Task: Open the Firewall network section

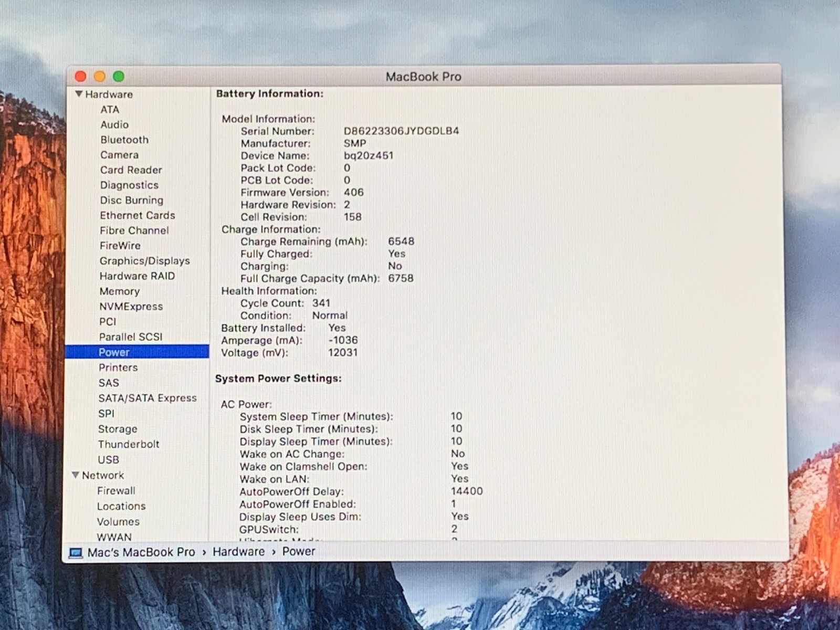Action: (x=116, y=491)
